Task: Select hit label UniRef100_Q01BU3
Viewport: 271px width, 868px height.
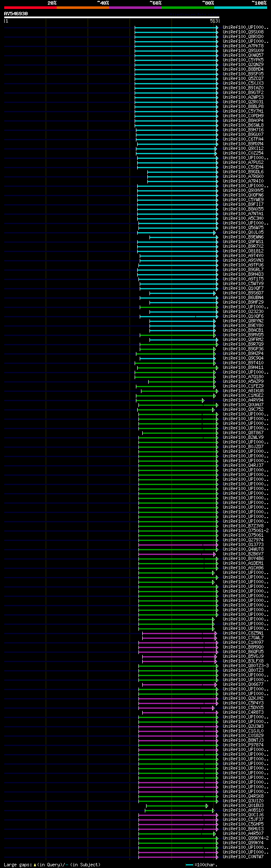Action: point(243,806)
